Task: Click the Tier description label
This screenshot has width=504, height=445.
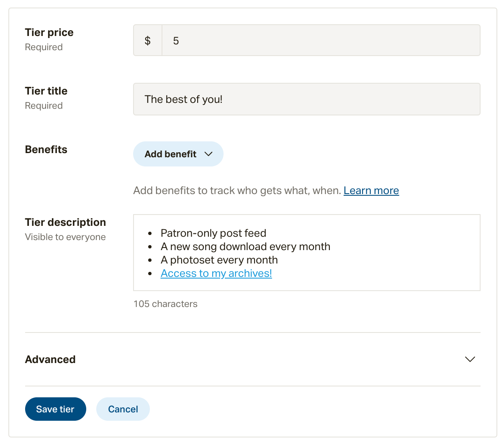Action: 65,222
